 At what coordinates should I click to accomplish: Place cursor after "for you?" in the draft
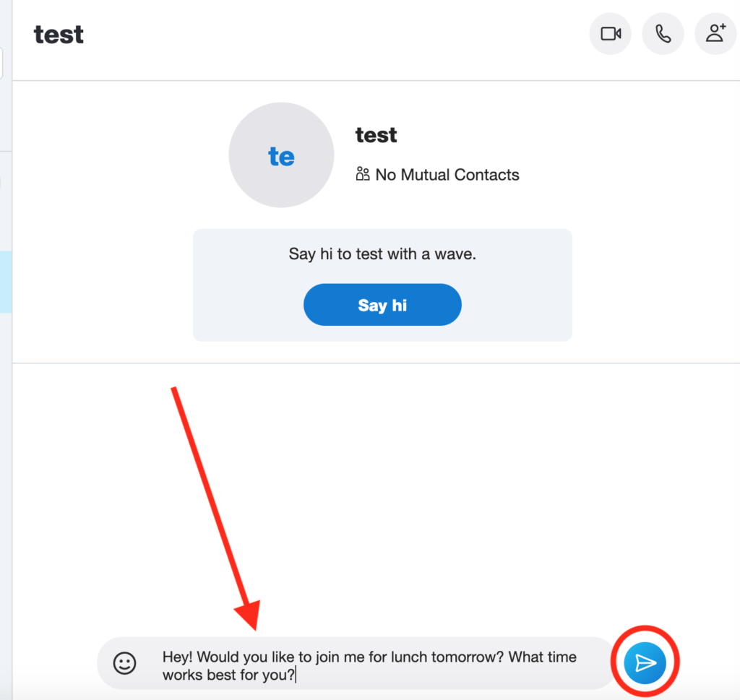click(296, 675)
